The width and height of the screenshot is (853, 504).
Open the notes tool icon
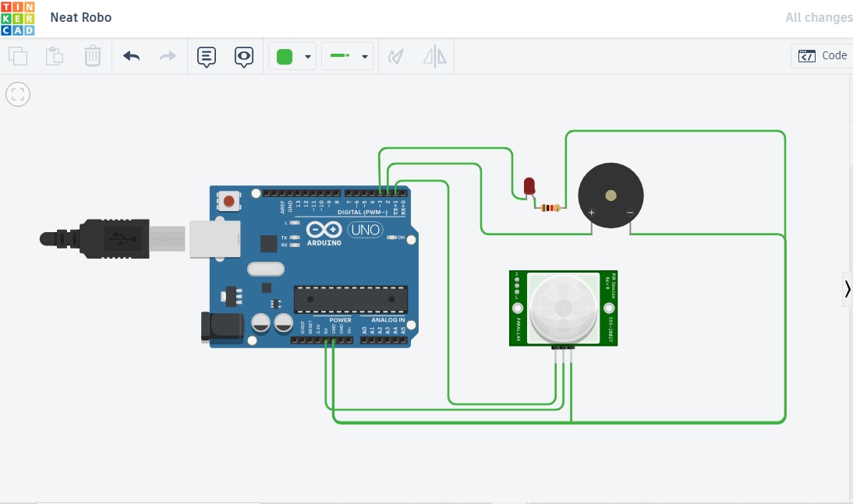[207, 56]
